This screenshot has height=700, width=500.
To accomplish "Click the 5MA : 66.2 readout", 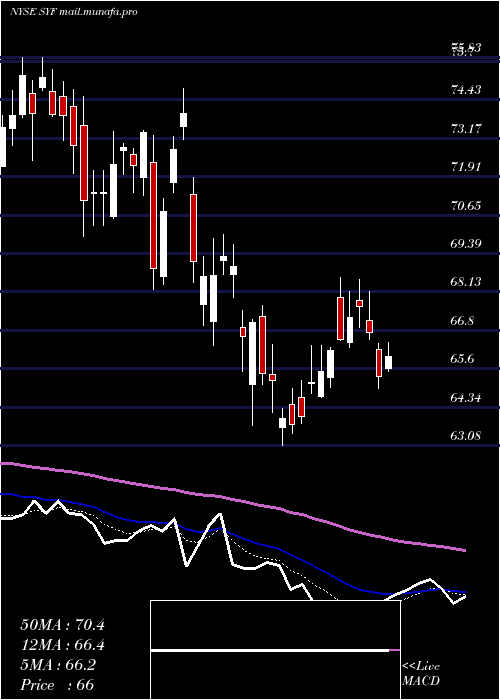I will pos(58,665).
